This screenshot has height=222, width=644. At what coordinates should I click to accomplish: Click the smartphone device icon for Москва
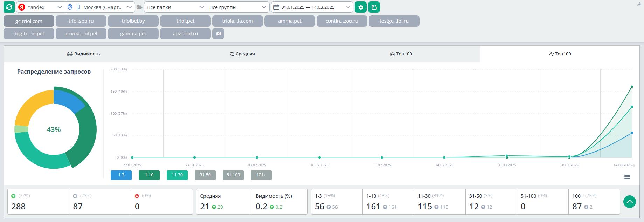pyautogui.click(x=78, y=7)
